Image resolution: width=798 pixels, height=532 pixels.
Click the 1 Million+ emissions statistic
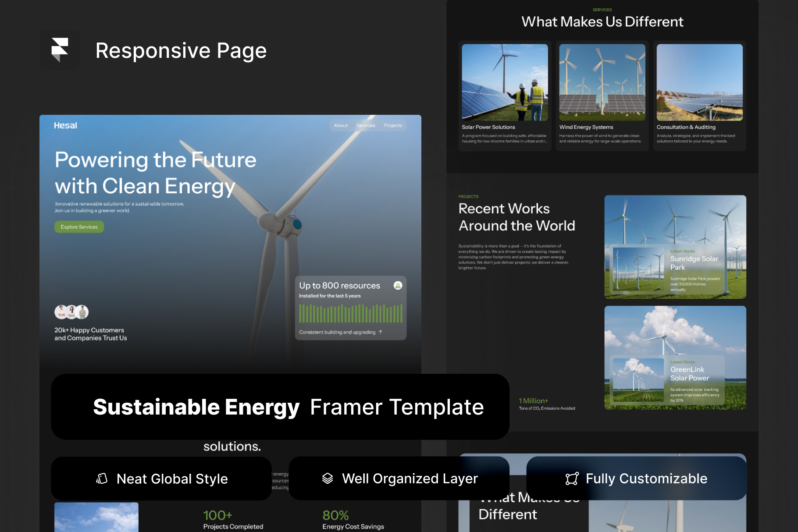[x=534, y=401]
